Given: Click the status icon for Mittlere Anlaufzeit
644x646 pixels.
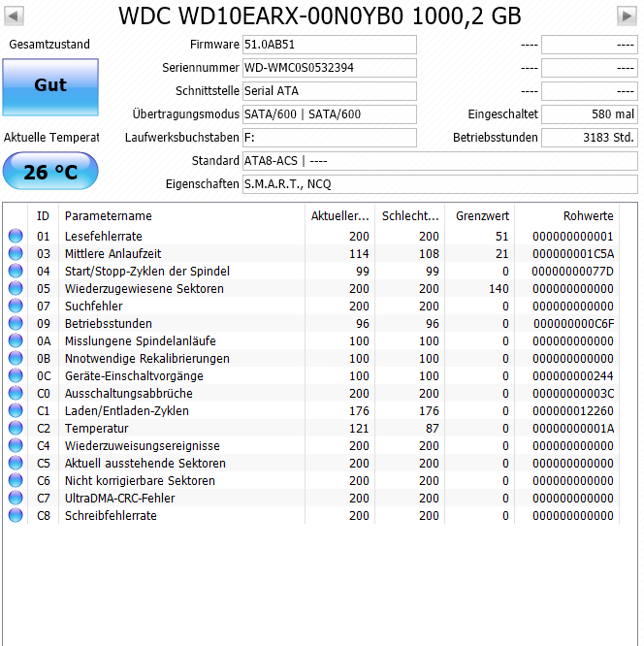Looking at the screenshot, I should point(16,253).
